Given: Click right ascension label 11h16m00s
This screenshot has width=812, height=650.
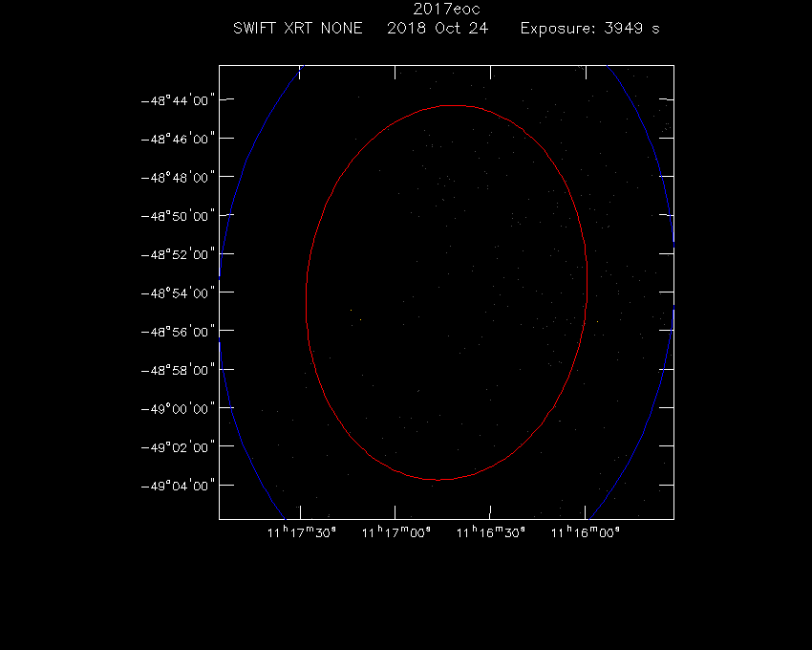Looking at the screenshot, I should pyautogui.click(x=586, y=532).
